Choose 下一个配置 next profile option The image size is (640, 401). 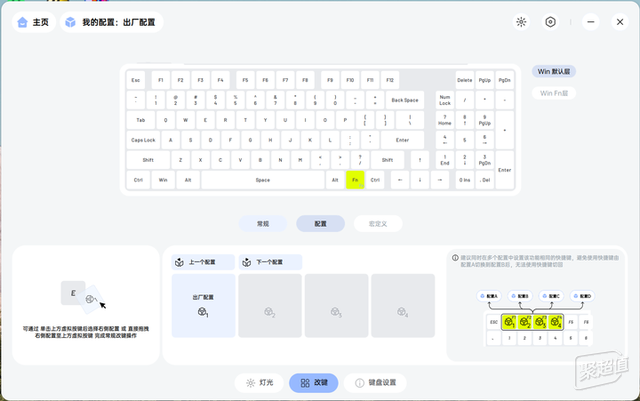[x=270, y=262]
